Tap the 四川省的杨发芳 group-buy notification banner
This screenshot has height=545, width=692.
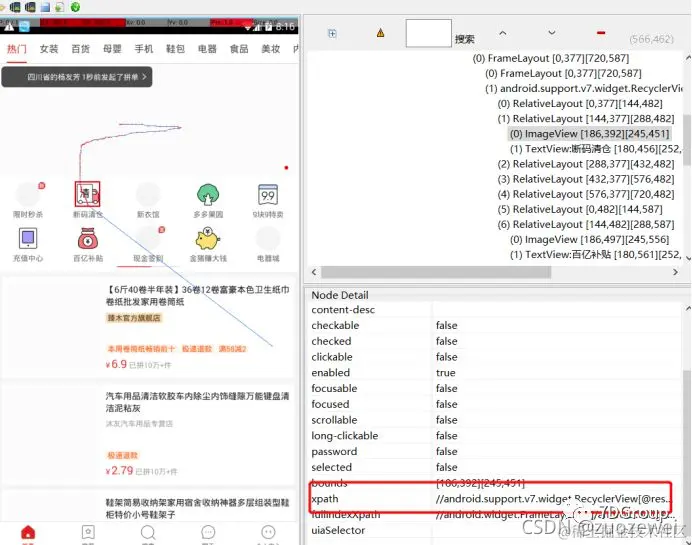(x=77, y=77)
